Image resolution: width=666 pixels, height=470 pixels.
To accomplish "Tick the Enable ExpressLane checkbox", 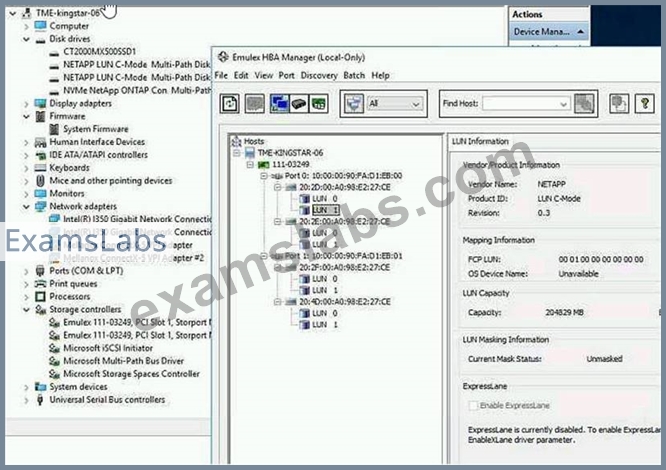I will pos(473,405).
